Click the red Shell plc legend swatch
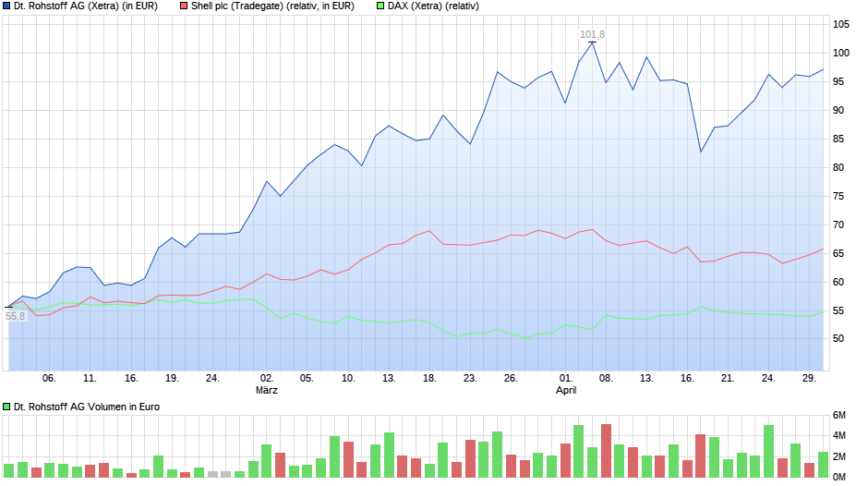868x486 pixels. [x=184, y=6]
